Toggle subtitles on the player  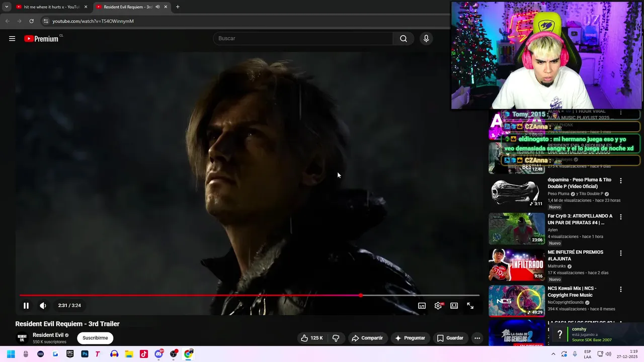pos(422,306)
